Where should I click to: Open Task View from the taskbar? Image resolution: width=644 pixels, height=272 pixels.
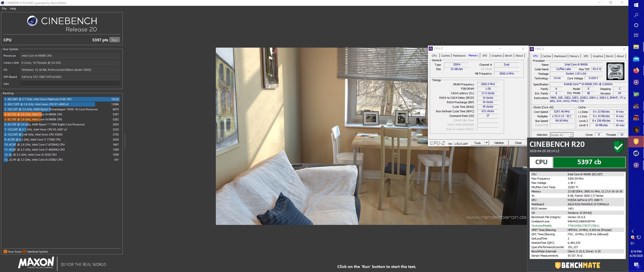click(x=636, y=35)
